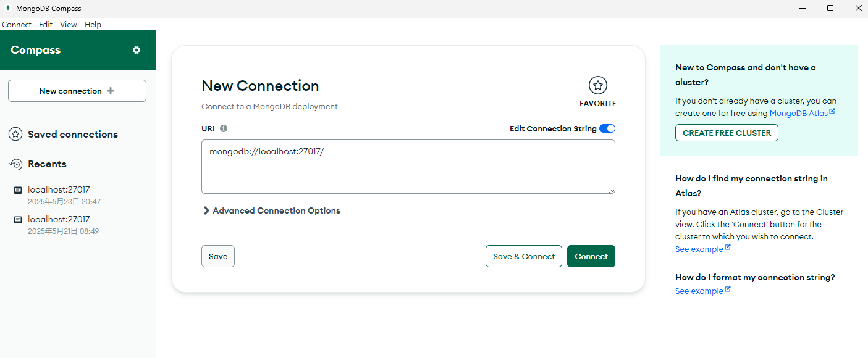Click the New connection button

pyautogui.click(x=77, y=91)
